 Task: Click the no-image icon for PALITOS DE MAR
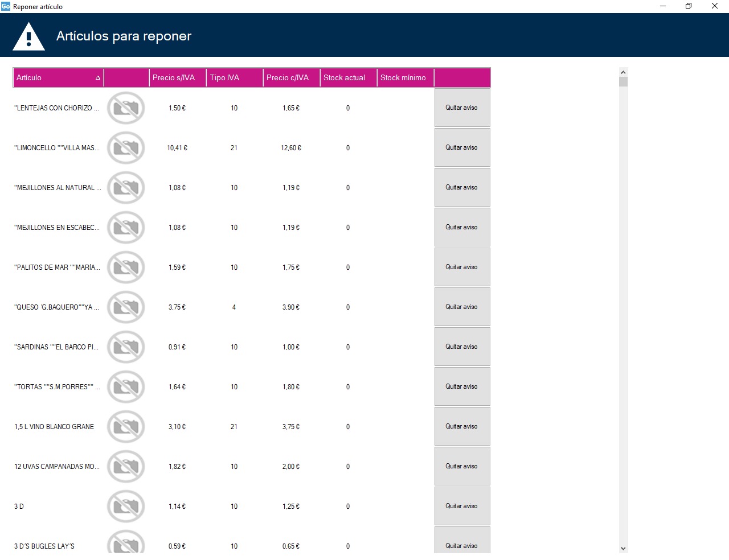tap(126, 267)
